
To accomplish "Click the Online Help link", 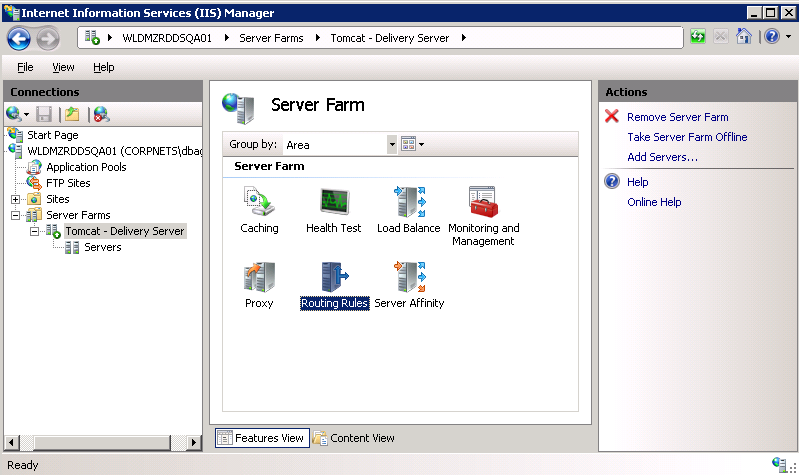I will pos(654,202).
